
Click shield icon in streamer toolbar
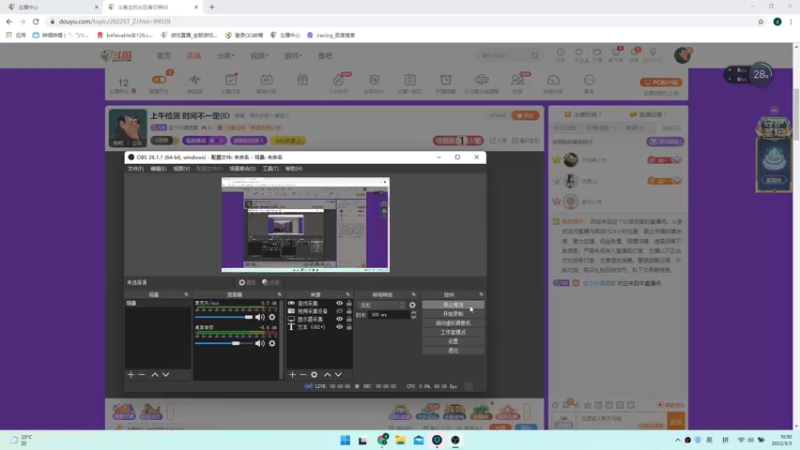click(x=374, y=80)
